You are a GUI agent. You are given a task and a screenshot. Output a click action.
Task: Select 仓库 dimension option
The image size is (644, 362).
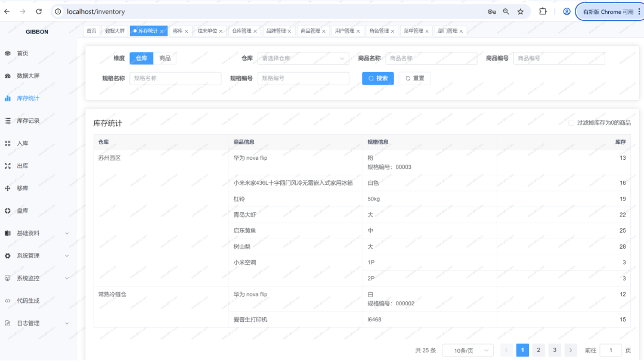click(x=141, y=58)
